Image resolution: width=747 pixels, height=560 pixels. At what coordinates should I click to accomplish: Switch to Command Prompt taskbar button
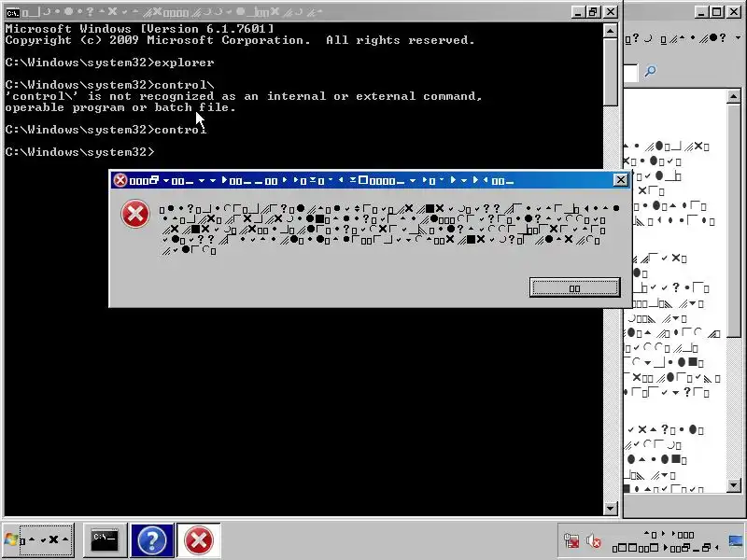pyautogui.click(x=105, y=540)
